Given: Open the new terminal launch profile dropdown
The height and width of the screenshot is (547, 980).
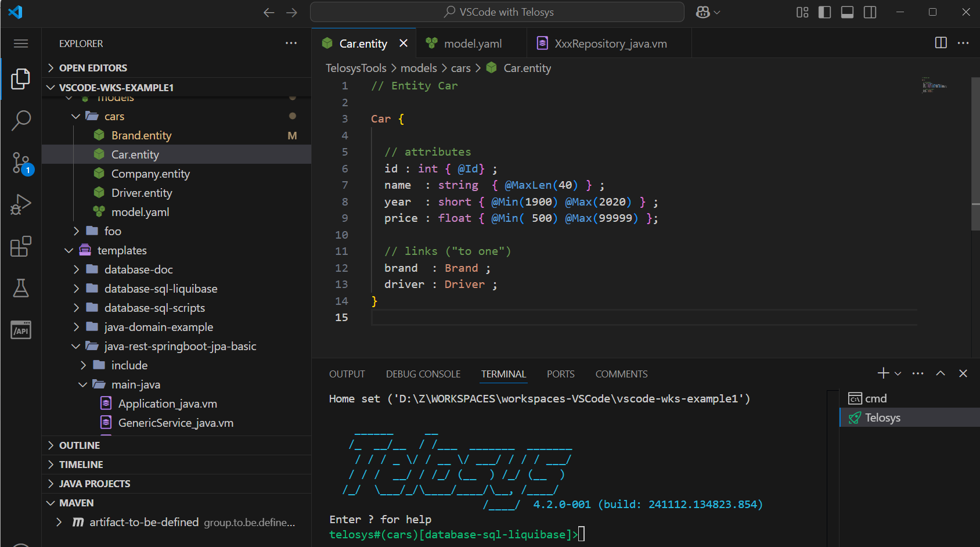Looking at the screenshot, I should pos(898,374).
